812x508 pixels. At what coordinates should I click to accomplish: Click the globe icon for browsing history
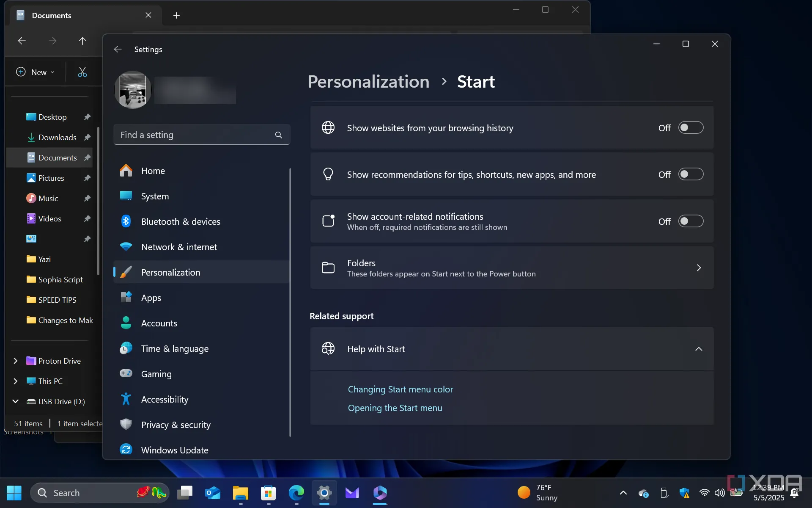[x=328, y=127]
